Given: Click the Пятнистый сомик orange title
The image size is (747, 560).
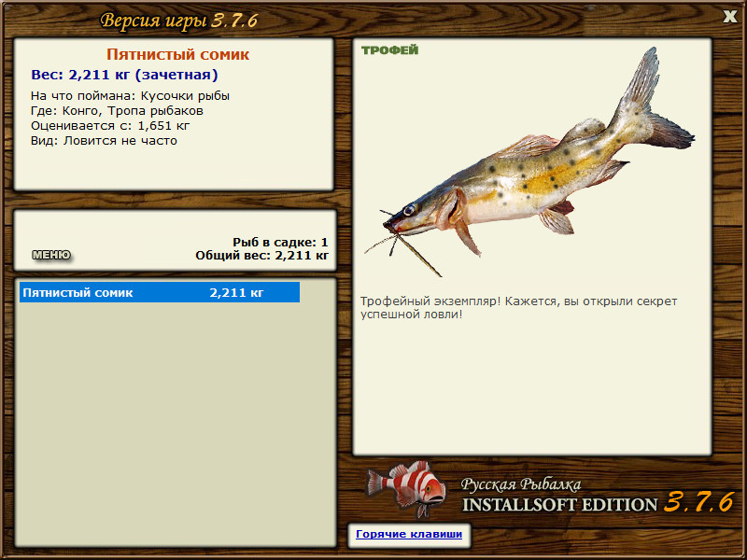Looking at the screenshot, I should click(x=177, y=54).
